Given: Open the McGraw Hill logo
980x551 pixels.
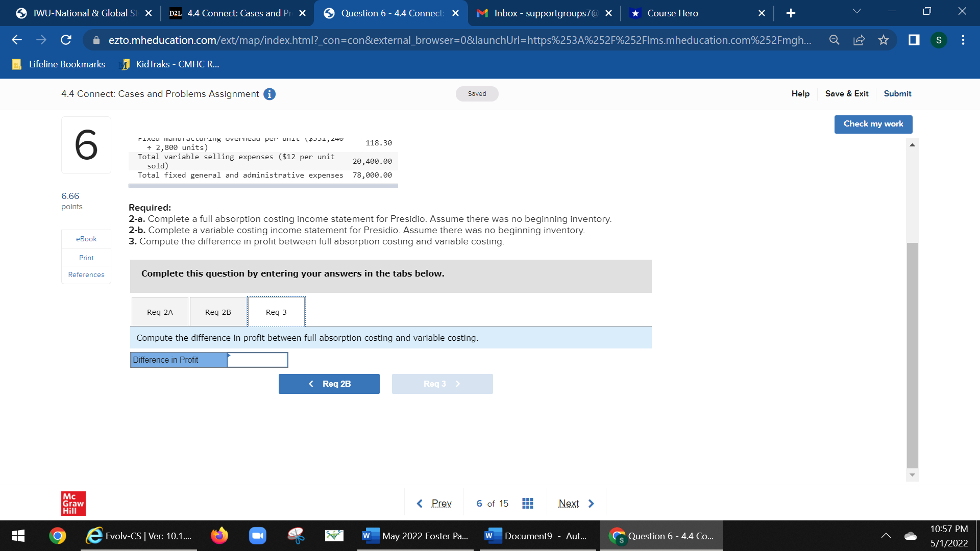Looking at the screenshot, I should pos(72,503).
